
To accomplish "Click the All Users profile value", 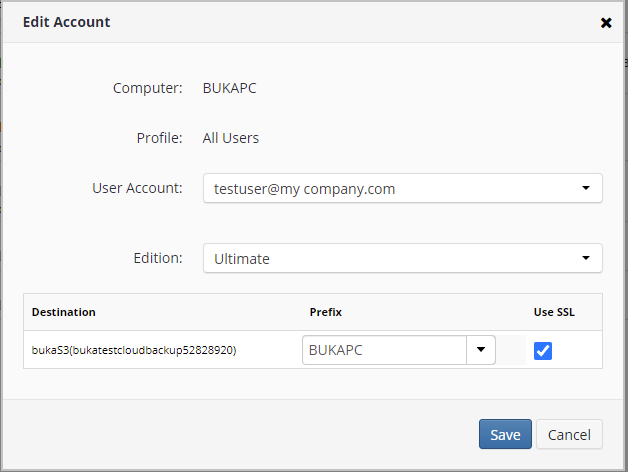I will [231, 138].
